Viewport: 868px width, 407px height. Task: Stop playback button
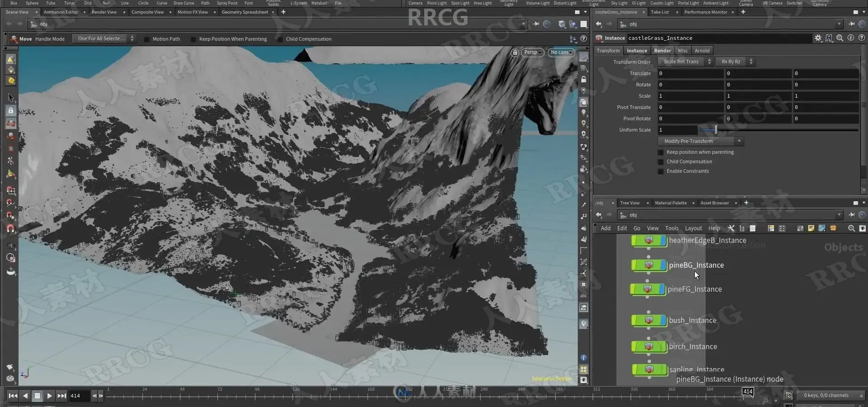(38, 396)
